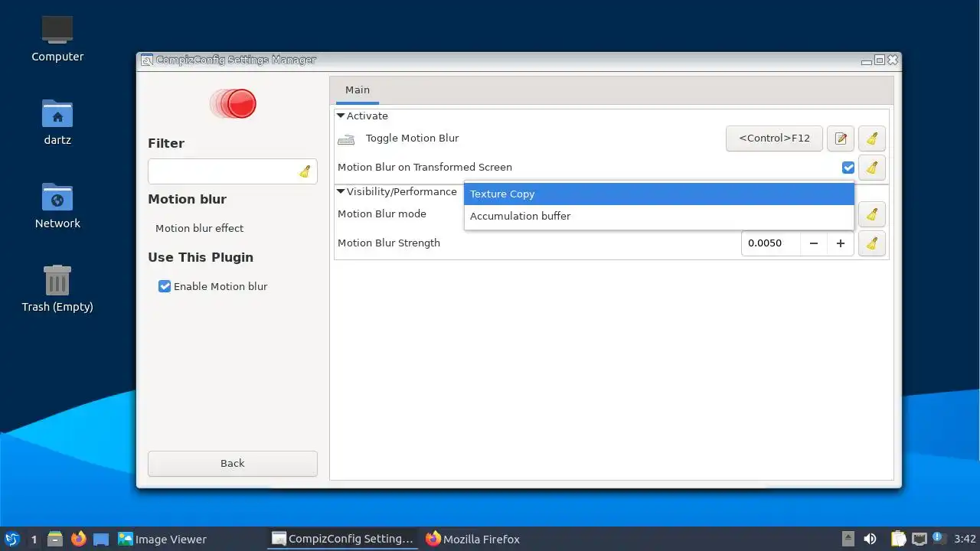Click the tray expander arrow icon
The height and width of the screenshot is (551, 980).
[848, 539]
